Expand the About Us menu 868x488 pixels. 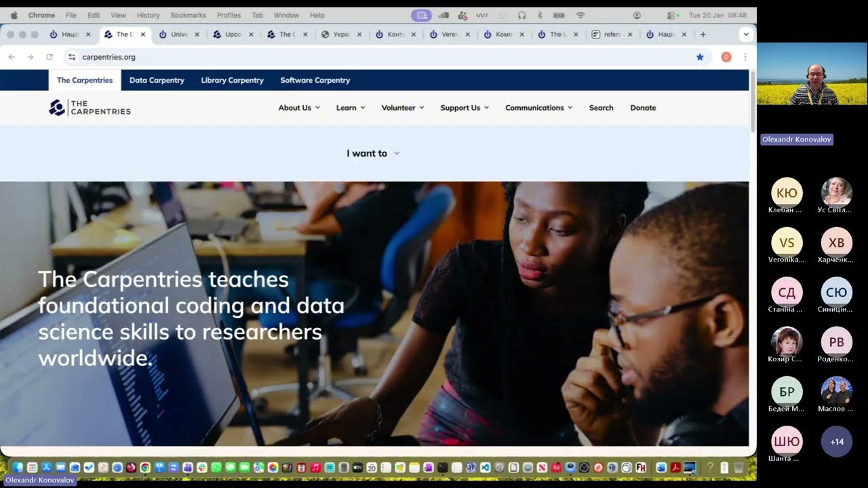tap(299, 108)
